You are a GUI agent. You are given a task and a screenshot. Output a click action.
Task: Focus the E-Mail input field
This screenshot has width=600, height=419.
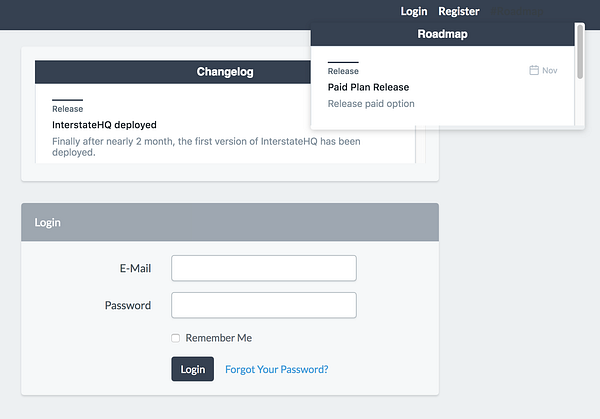264,268
